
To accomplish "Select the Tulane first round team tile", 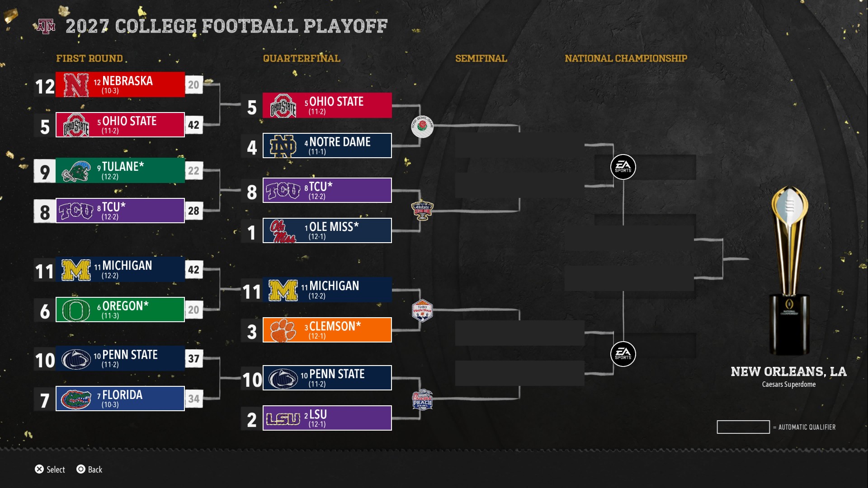I will click(120, 170).
